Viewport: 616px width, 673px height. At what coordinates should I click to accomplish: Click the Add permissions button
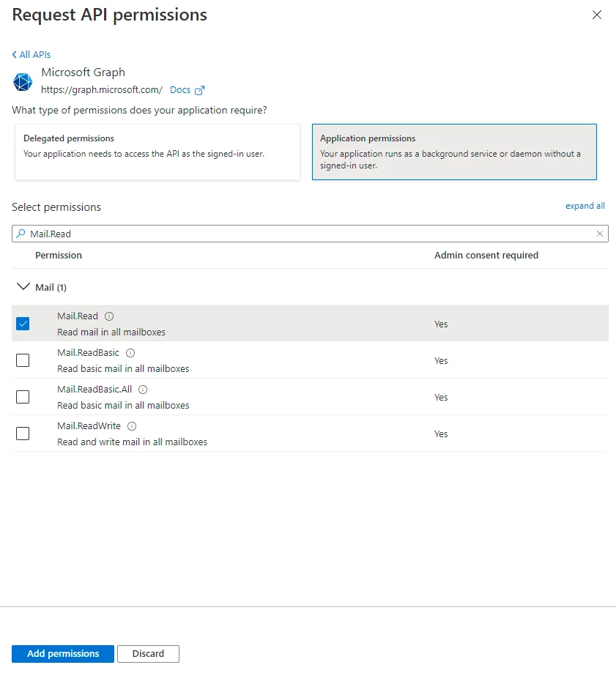click(63, 653)
